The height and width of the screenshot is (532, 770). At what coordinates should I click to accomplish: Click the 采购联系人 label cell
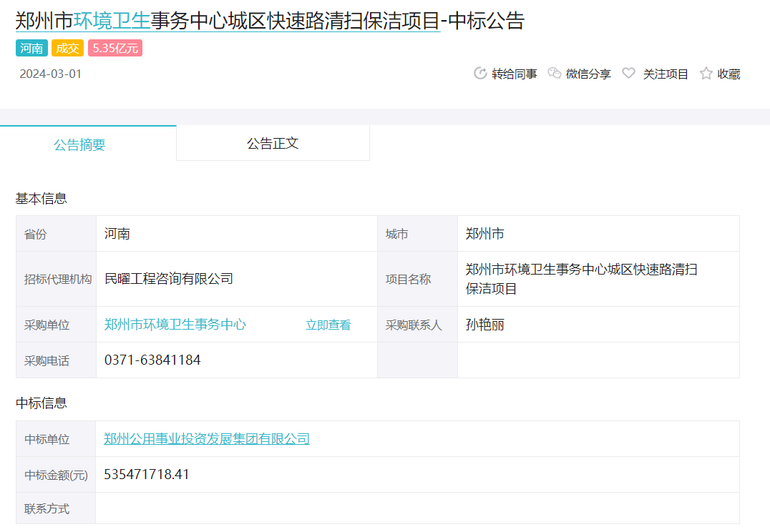pos(417,325)
